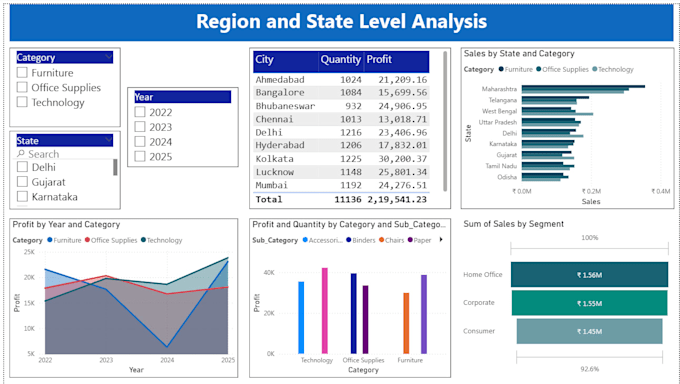Image resolution: width=680 pixels, height=384 pixels.
Task: Click Technology legend marker in Profit by Year
Action: [x=144, y=240]
